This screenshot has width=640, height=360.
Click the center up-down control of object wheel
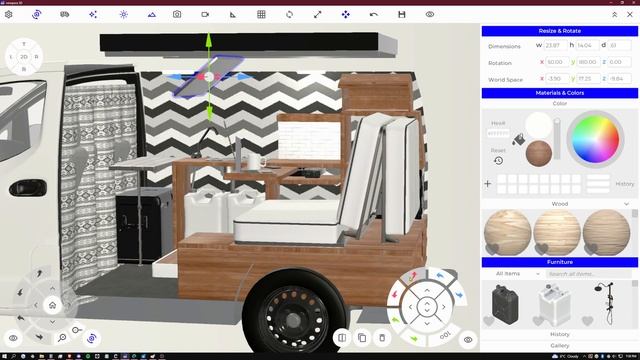click(x=427, y=307)
